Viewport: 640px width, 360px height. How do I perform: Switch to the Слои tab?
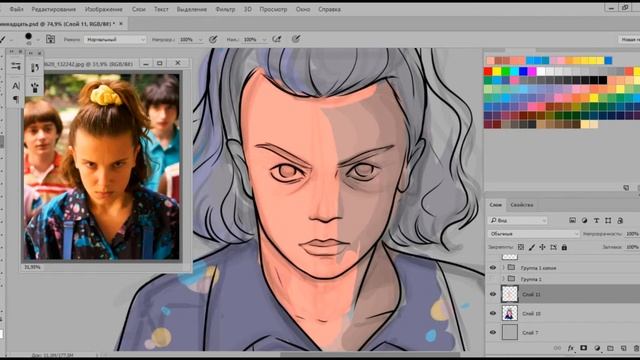[x=496, y=205]
